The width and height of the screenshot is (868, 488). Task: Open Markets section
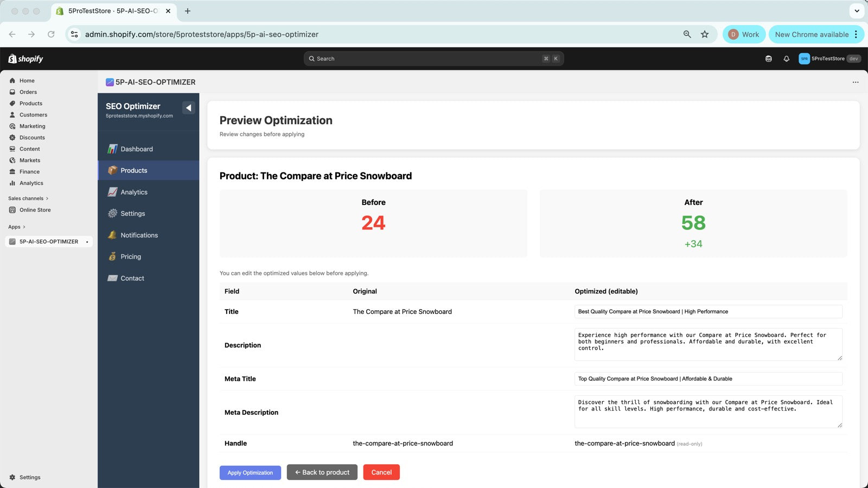[x=30, y=160]
